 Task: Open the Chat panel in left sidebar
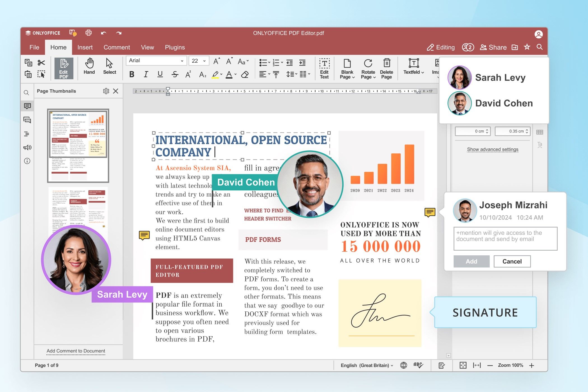[27, 120]
